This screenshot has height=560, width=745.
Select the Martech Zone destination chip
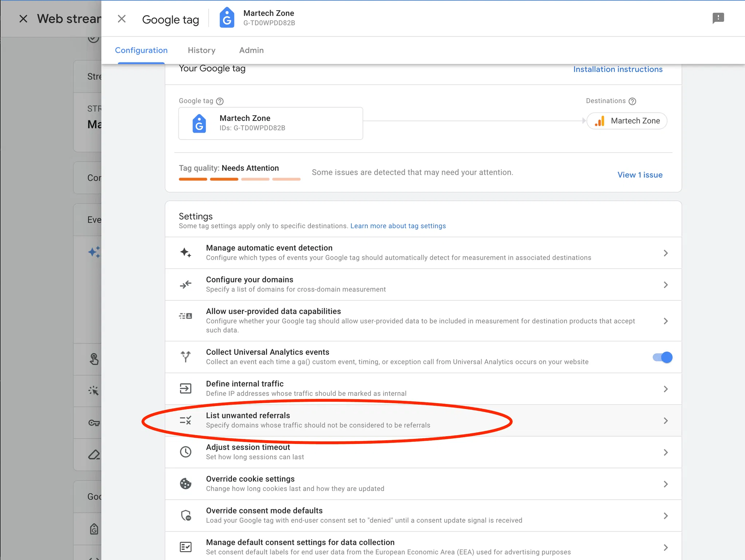click(x=627, y=121)
